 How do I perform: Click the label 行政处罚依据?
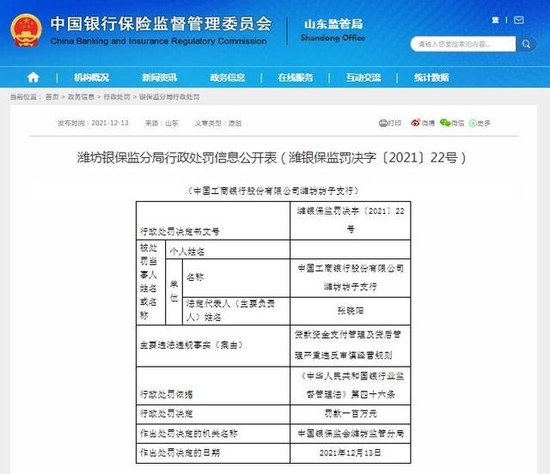pyautogui.click(x=166, y=394)
